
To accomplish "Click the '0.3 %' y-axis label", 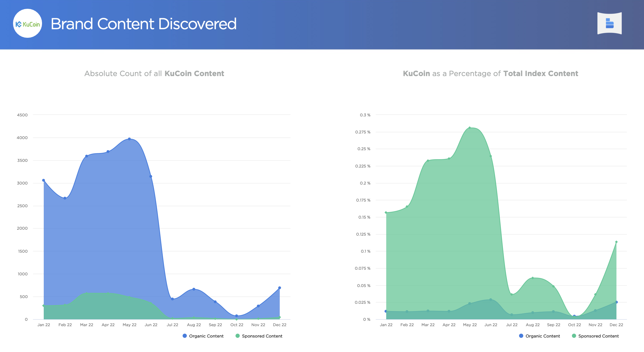I will [x=365, y=115].
